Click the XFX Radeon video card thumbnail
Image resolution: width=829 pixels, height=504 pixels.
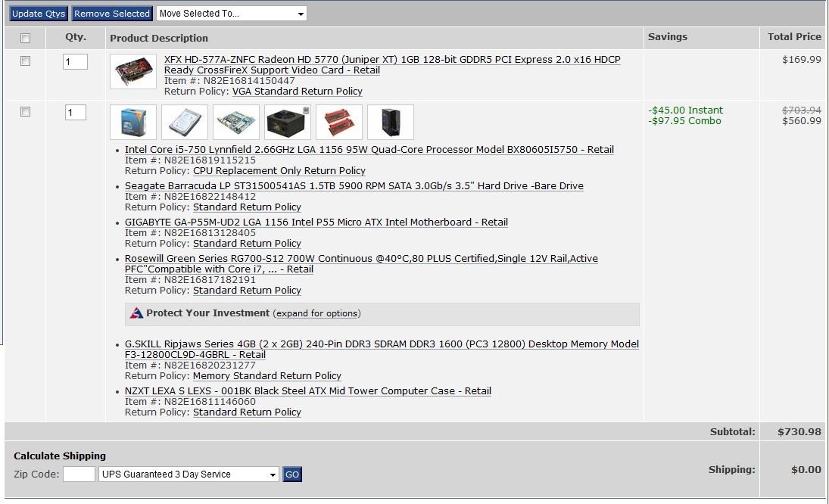pyautogui.click(x=133, y=71)
